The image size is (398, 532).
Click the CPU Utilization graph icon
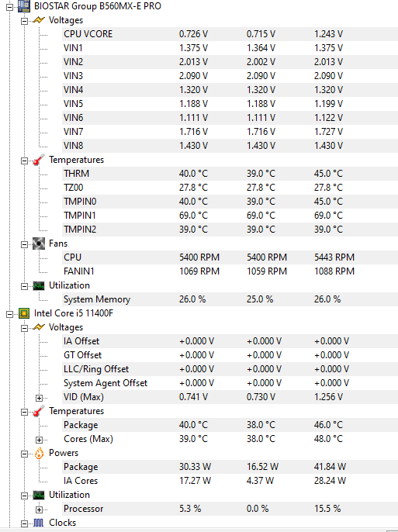point(39,495)
